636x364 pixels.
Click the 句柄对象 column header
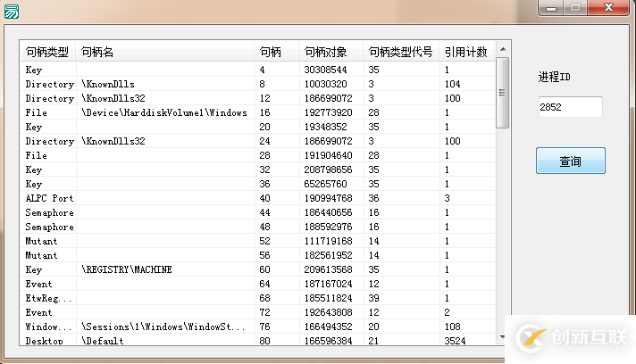coord(331,52)
